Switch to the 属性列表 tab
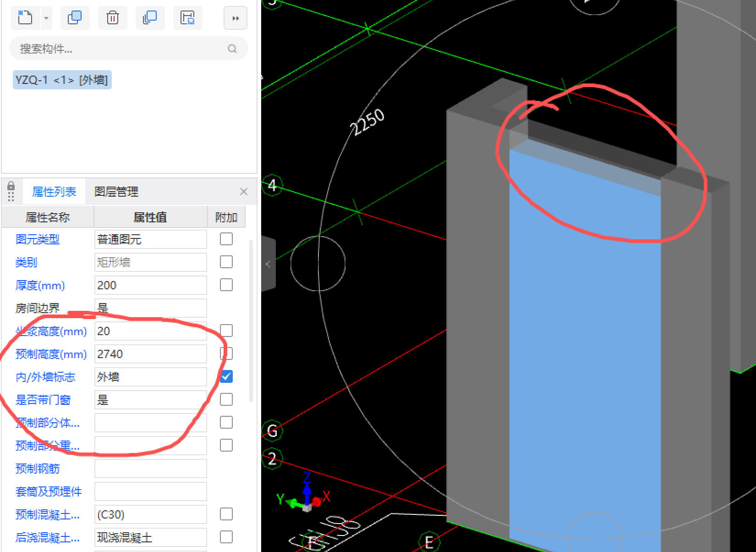Viewport: 756px width, 552px height. click(54, 192)
